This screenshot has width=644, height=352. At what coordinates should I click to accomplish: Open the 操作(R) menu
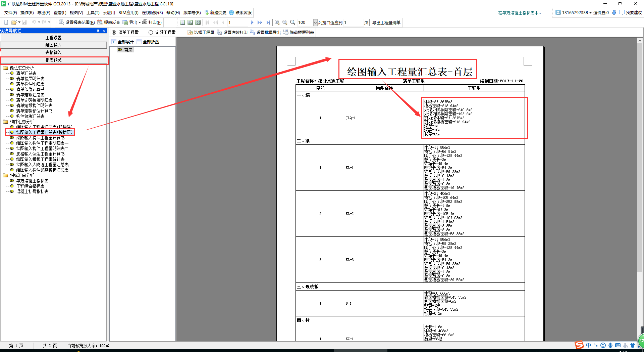[x=27, y=13]
